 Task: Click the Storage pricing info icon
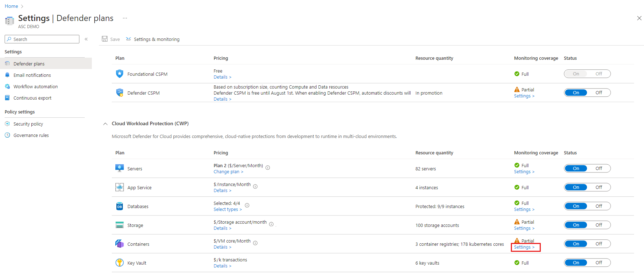(x=271, y=224)
